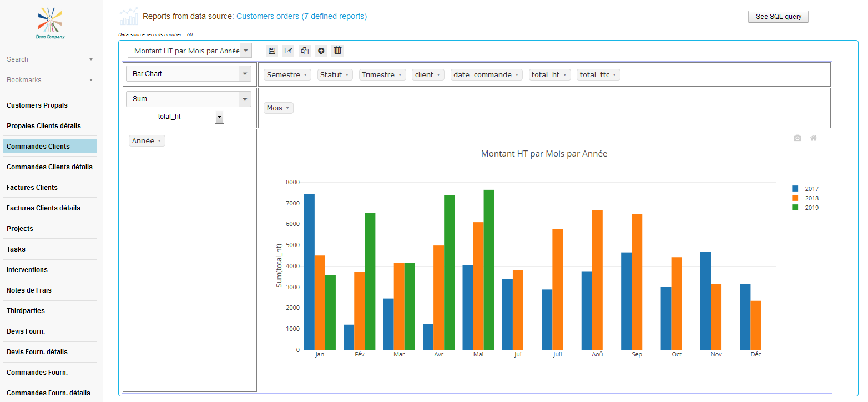Screen dimensions: 868x402
Task: Click the add new report icon
Action: click(321, 51)
